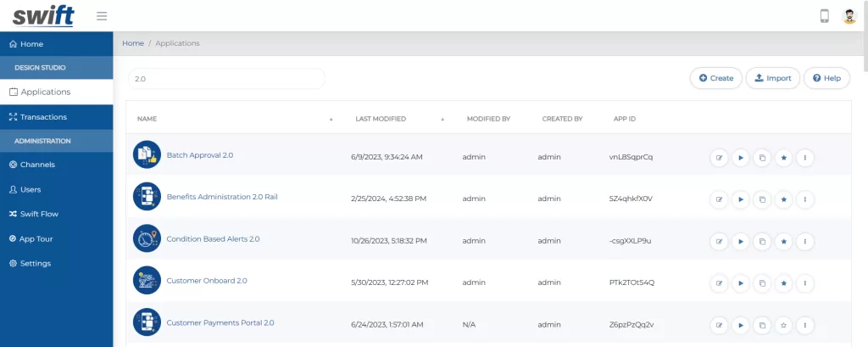Open the user avatar profile menu
868x347 pixels.
coord(849,16)
